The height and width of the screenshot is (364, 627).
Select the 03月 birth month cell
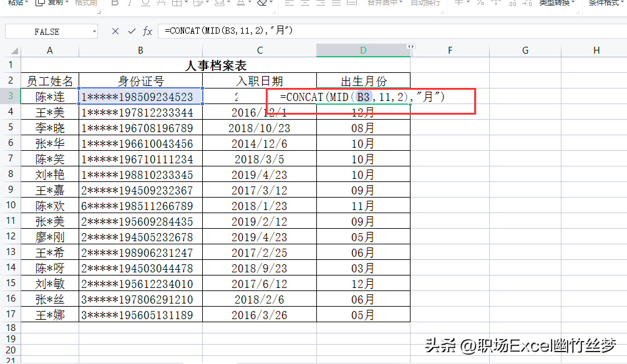coord(364,268)
